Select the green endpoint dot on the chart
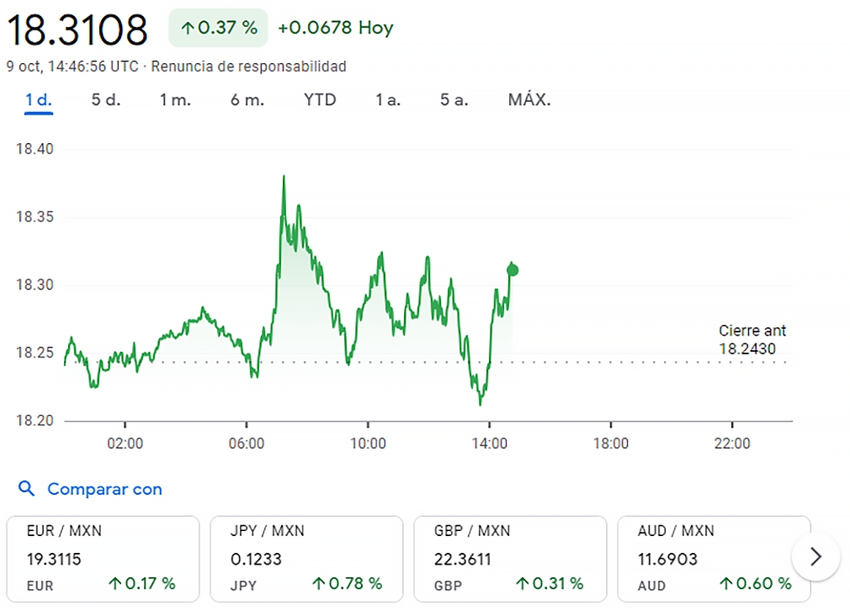 tap(512, 269)
